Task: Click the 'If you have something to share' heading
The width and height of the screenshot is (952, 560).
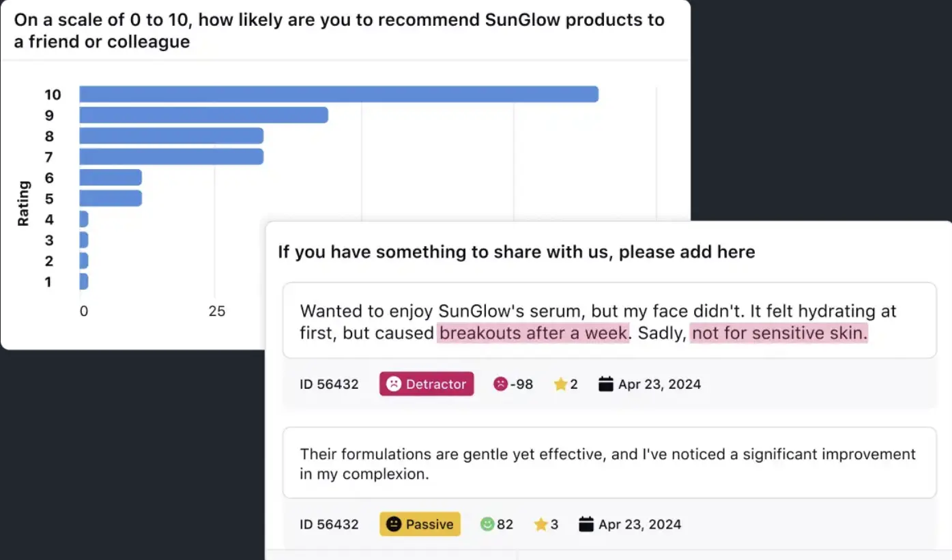Action: (516, 252)
